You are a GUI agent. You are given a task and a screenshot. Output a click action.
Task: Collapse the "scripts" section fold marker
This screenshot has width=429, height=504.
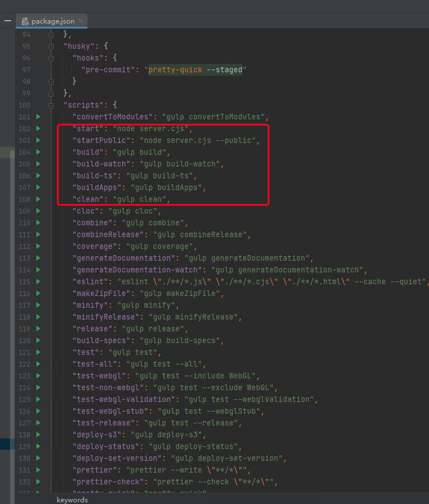[x=52, y=105]
